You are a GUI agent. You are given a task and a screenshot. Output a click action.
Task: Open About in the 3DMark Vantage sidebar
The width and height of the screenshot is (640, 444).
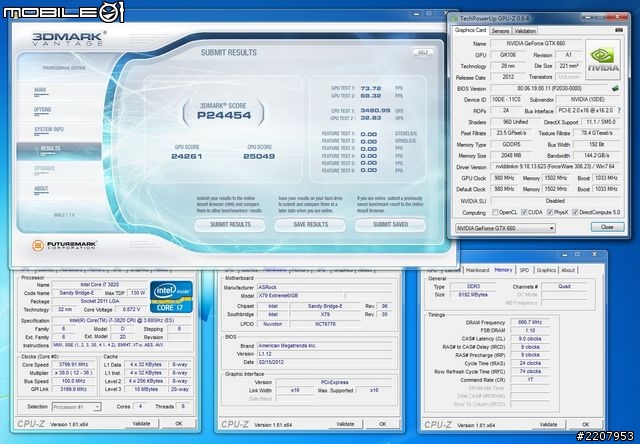41,188
